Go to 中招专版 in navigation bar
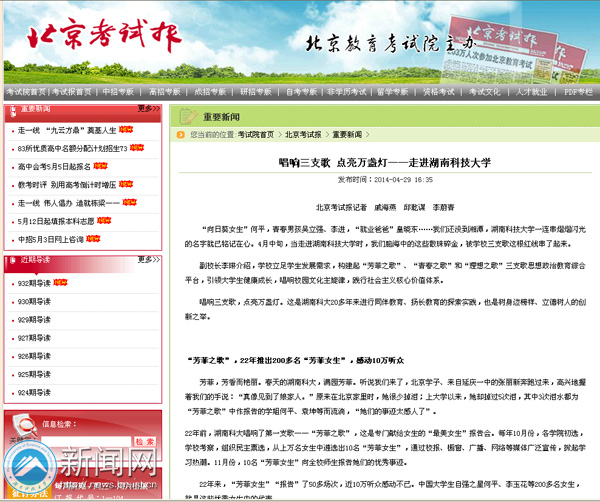The image size is (600, 502). 118,92
